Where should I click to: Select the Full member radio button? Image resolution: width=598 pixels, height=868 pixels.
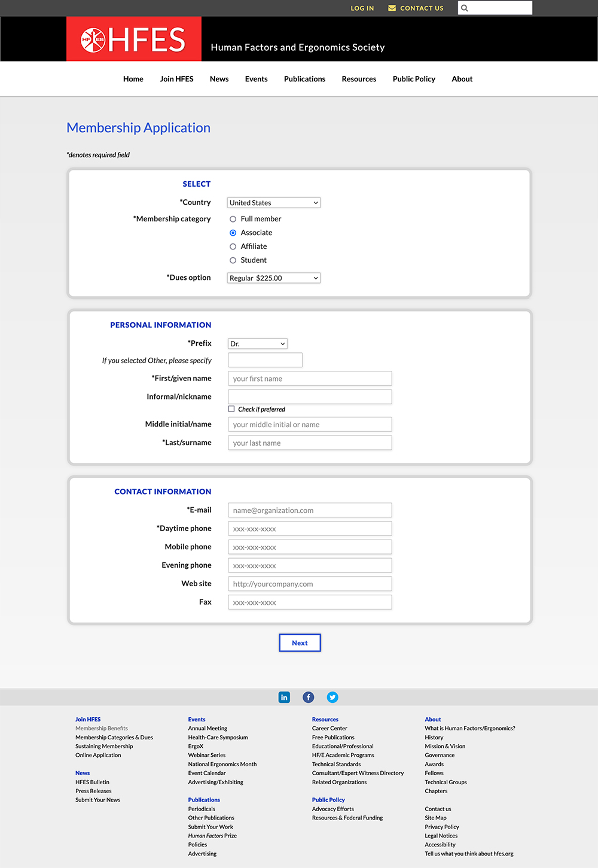coord(233,219)
